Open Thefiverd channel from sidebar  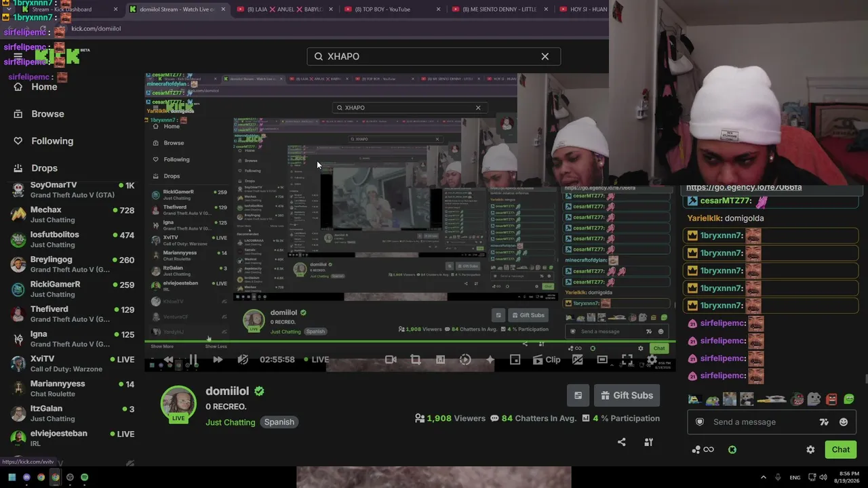pyautogui.click(x=73, y=314)
